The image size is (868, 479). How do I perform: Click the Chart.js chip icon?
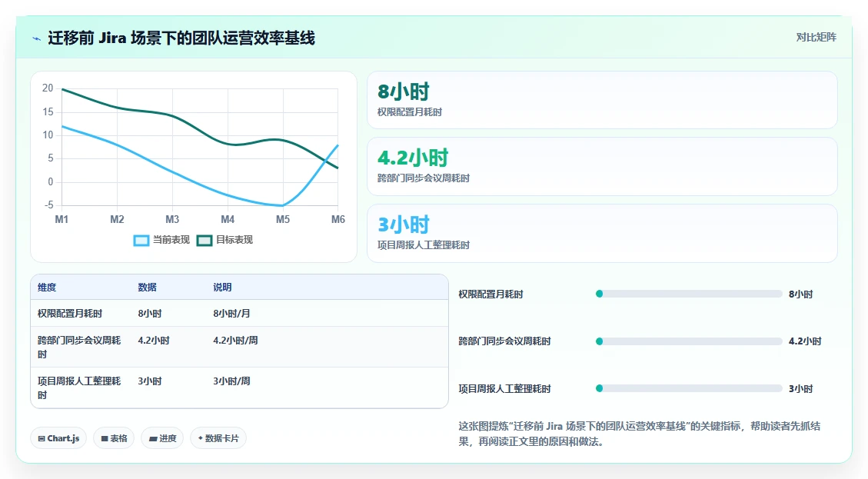42,438
